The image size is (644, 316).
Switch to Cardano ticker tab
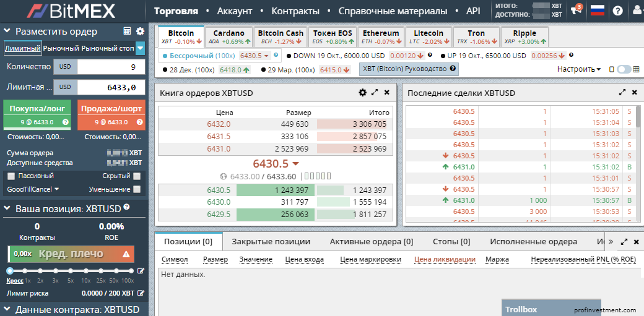point(228,37)
